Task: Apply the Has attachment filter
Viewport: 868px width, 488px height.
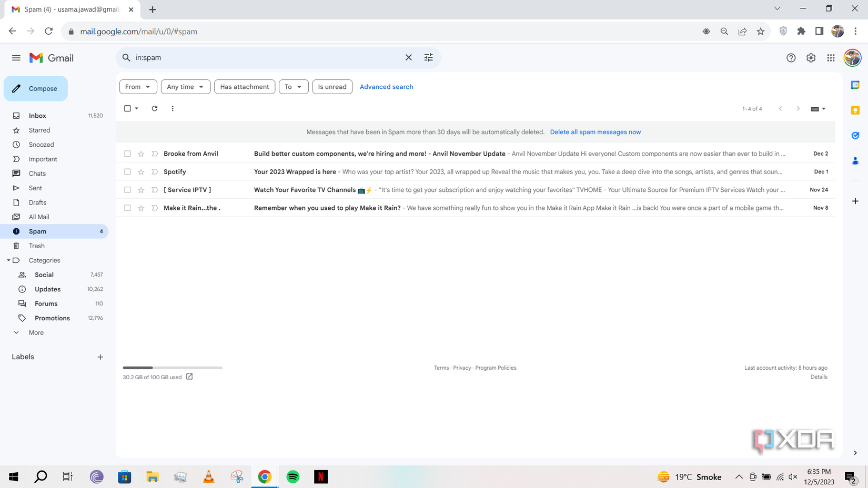Action: [245, 87]
